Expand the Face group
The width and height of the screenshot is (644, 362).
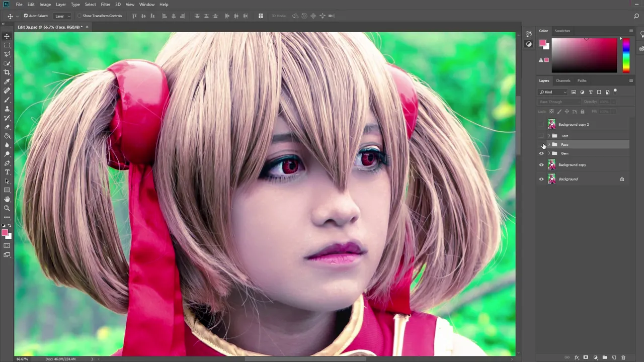(549, 144)
